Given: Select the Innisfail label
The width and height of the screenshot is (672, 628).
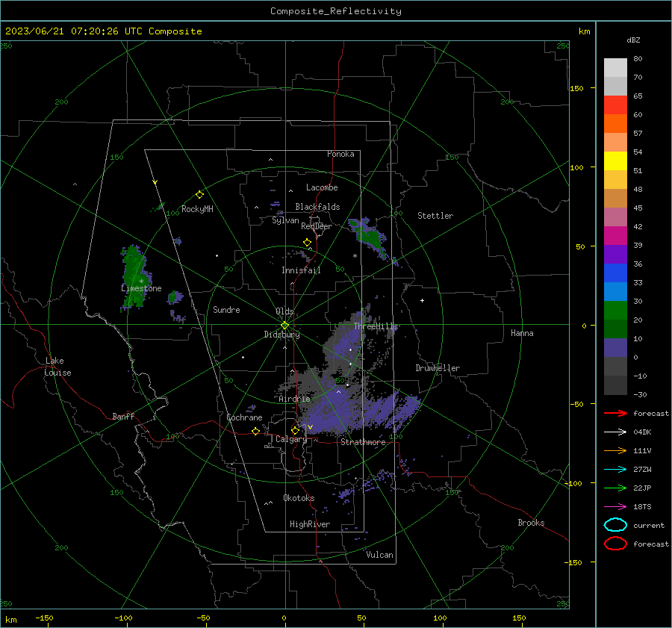Looking at the screenshot, I should (x=301, y=270).
